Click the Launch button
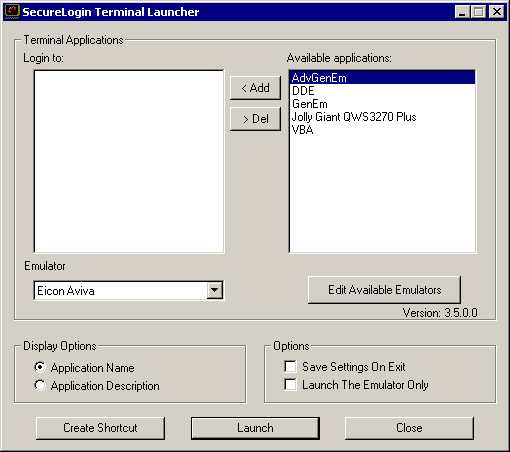The image size is (510, 452). (x=255, y=428)
